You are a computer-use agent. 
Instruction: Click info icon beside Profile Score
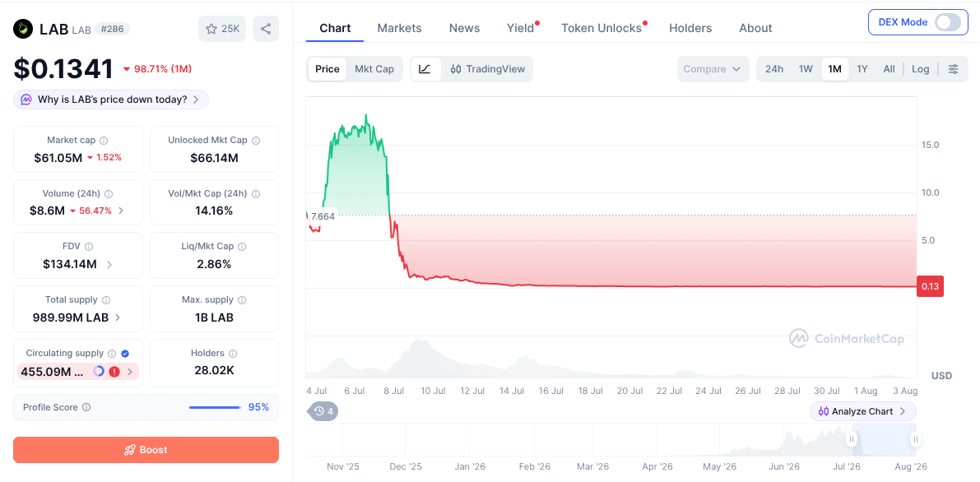86,407
